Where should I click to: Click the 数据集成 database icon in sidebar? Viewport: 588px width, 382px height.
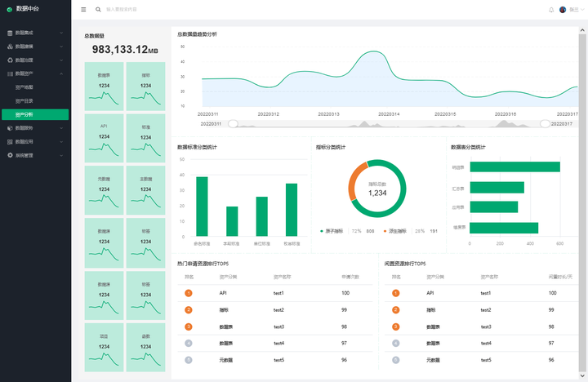click(x=10, y=33)
